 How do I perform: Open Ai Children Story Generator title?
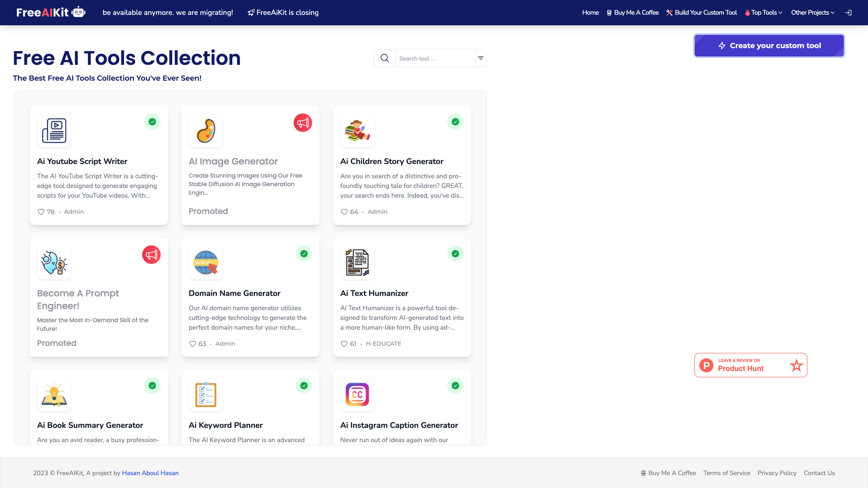392,161
